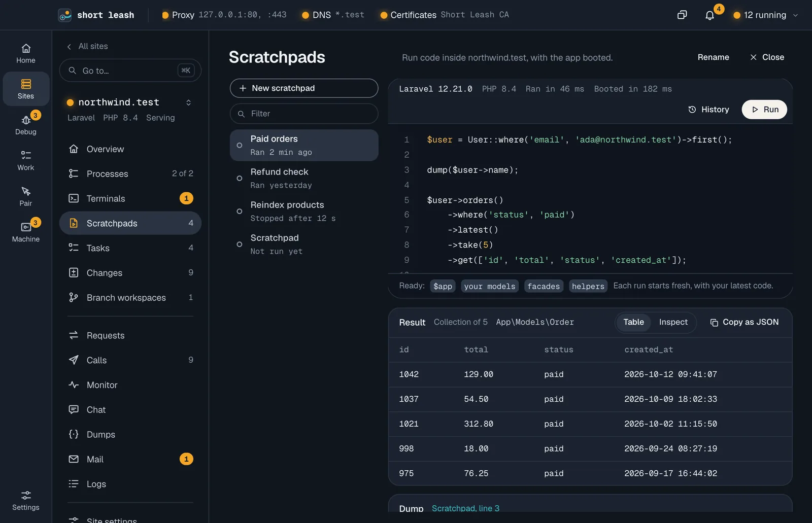Open the Calls page

[130, 360]
